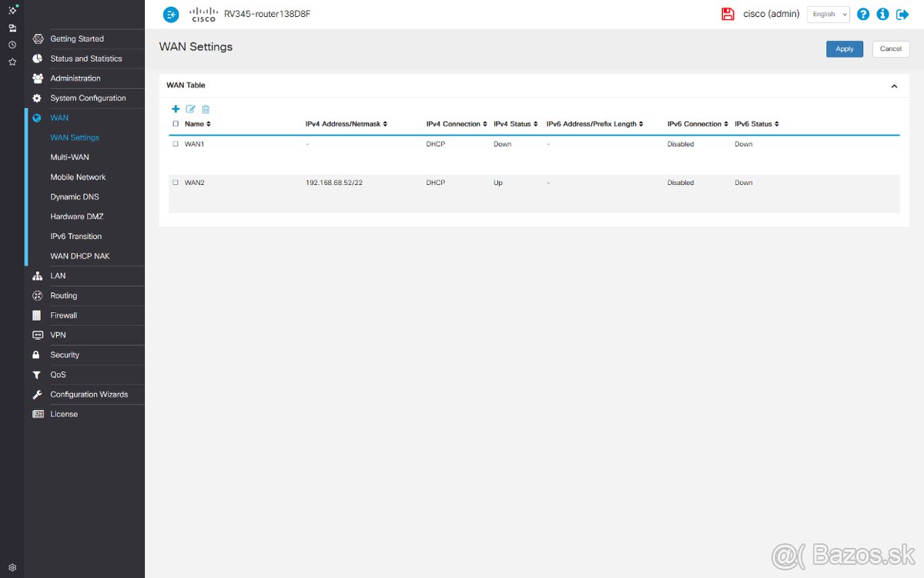This screenshot has height=578, width=924.
Task: Collapse the WAN Table section chevron
Action: [894, 86]
